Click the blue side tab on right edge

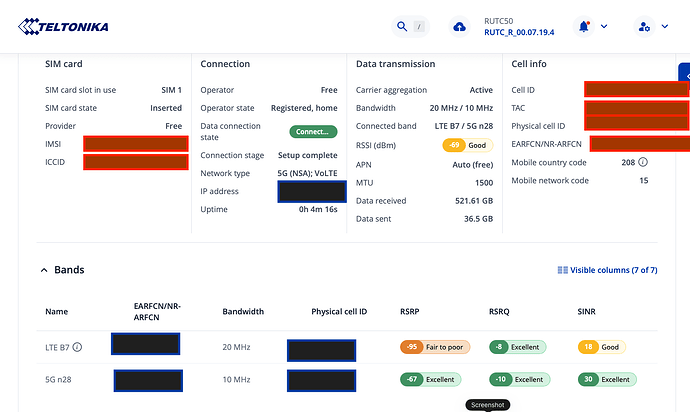click(x=684, y=76)
